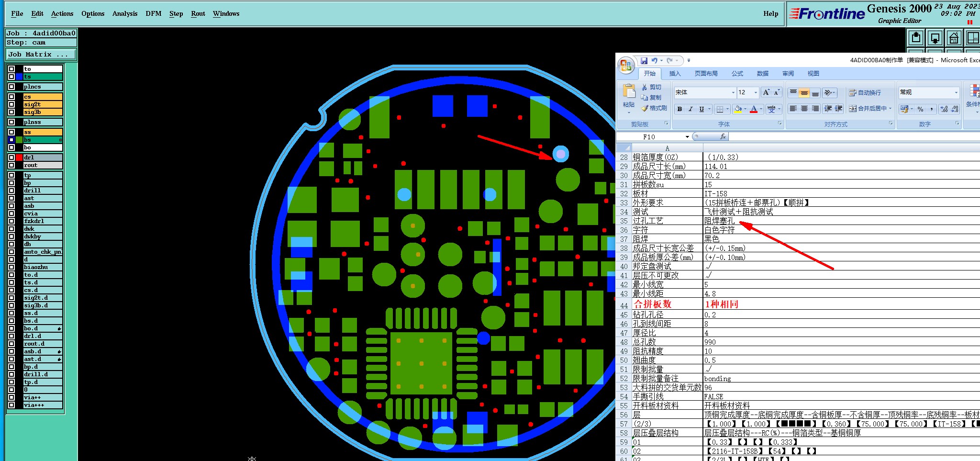The image size is (980, 461).
Task: Click insert function fx button
Action: click(x=723, y=136)
